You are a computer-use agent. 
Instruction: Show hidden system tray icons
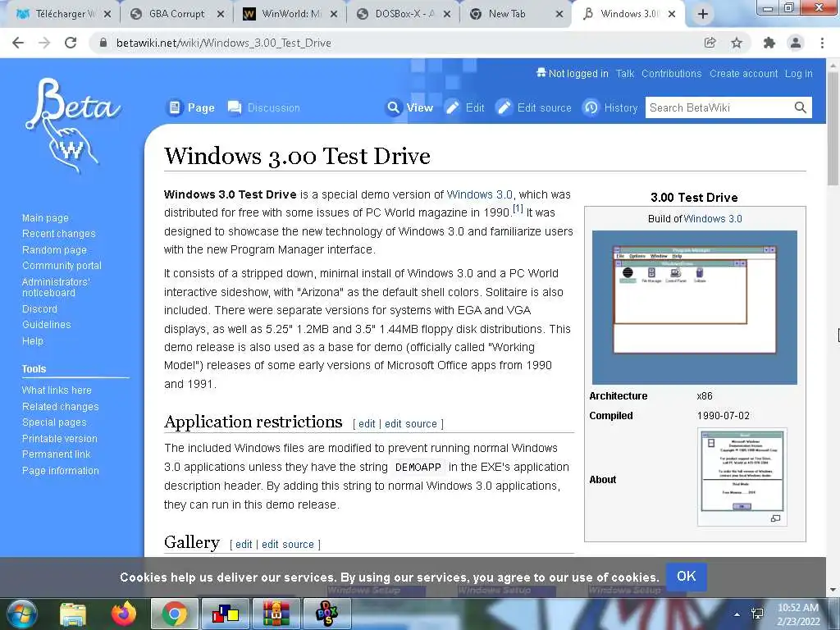click(x=737, y=614)
